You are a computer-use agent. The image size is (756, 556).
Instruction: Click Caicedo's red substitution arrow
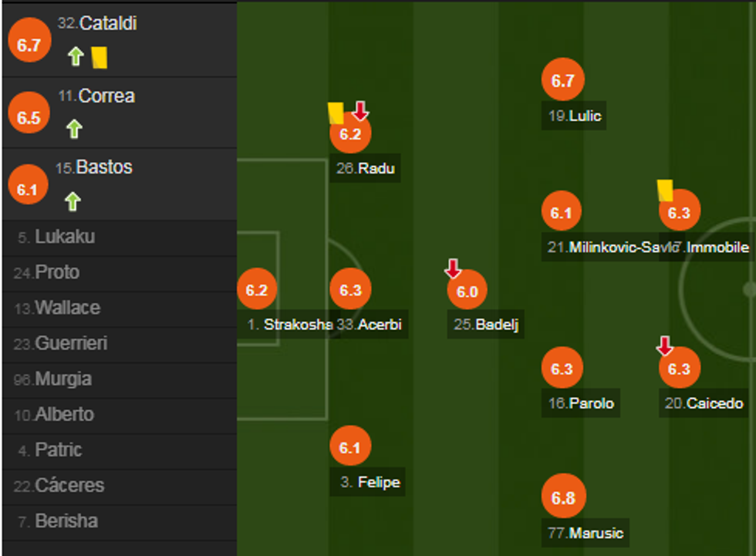click(x=664, y=346)
